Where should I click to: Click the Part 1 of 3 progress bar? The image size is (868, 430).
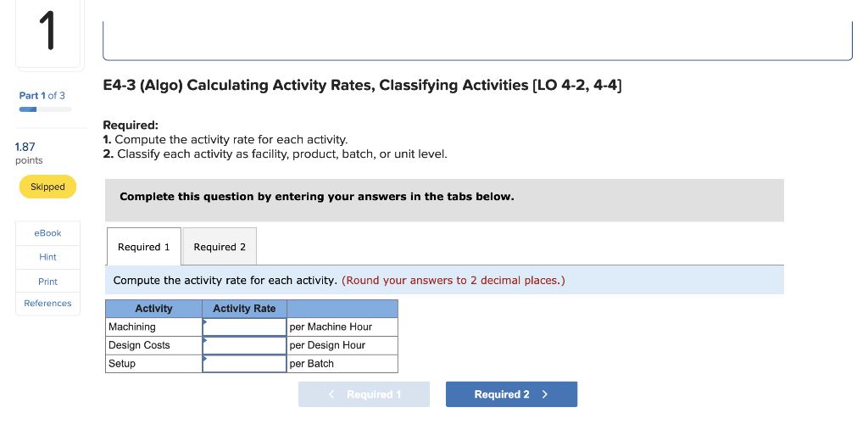[46, 109]
